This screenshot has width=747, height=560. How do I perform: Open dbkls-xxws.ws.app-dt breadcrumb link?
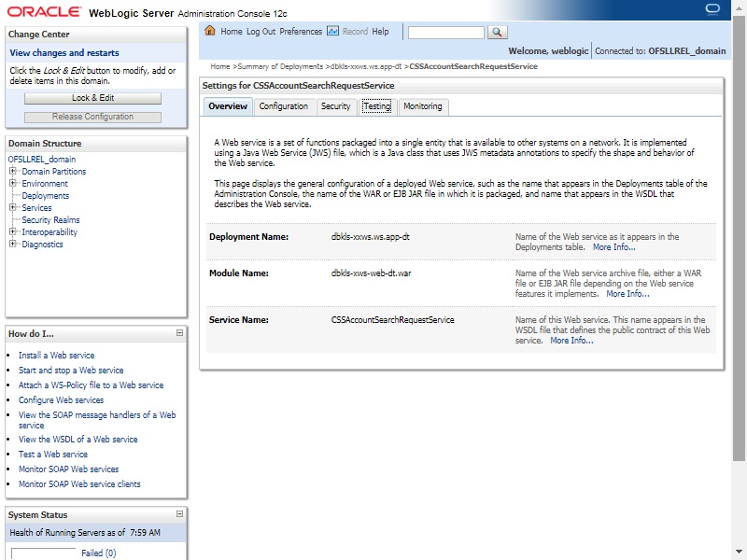[x=366, y=66]
